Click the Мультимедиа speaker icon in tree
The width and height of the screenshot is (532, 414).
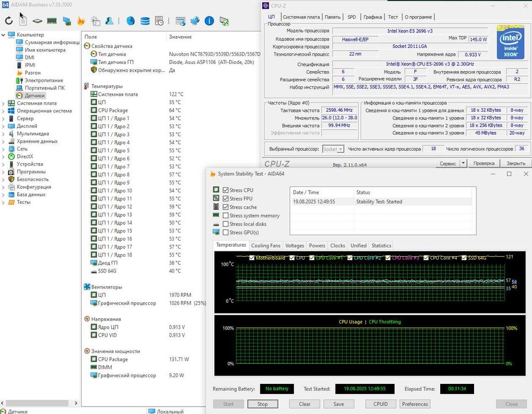click(x=11, y=134)
